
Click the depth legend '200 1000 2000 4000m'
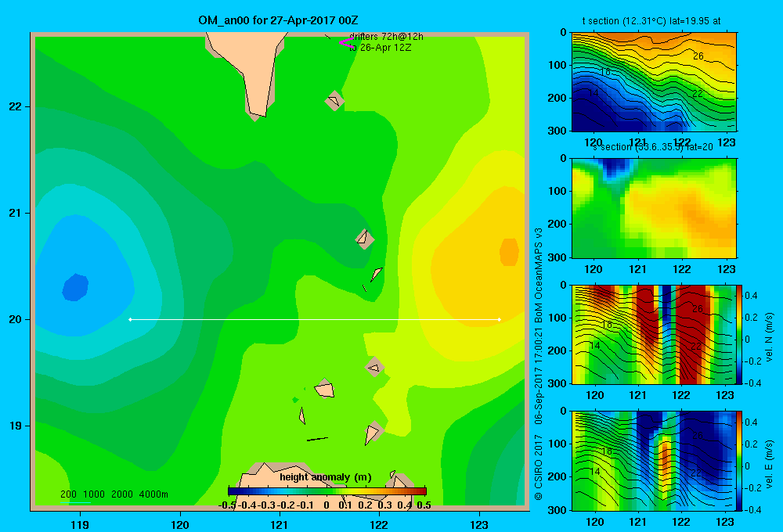pyautogui.click(x=114, y=494)
